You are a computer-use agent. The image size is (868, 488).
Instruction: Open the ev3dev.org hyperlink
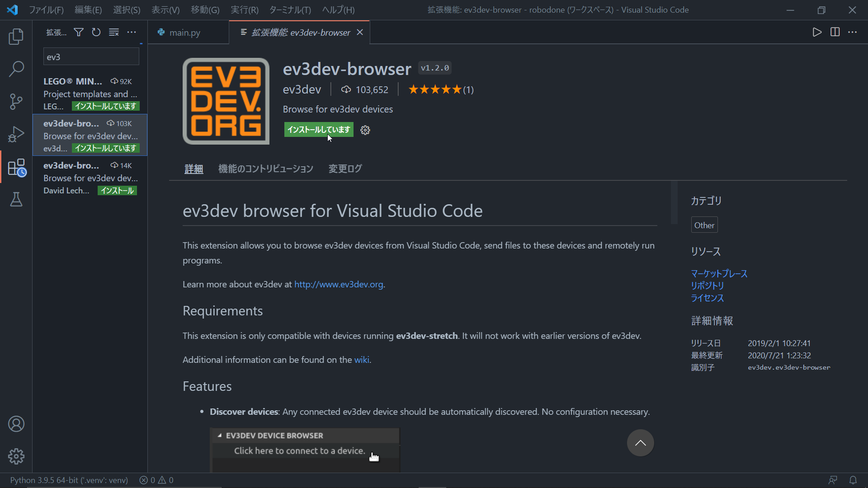[339, 284]
